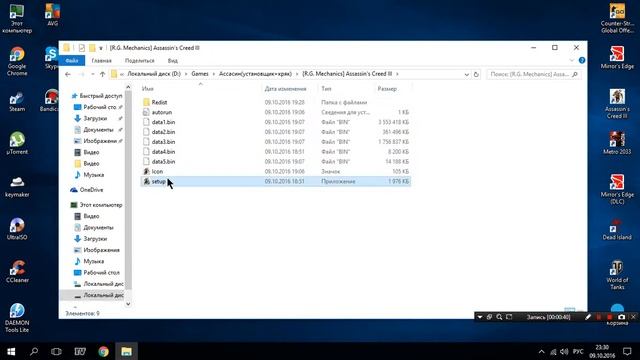
Task: Open Google Chrome desktop shortcut
Action: tap(17, 61)
